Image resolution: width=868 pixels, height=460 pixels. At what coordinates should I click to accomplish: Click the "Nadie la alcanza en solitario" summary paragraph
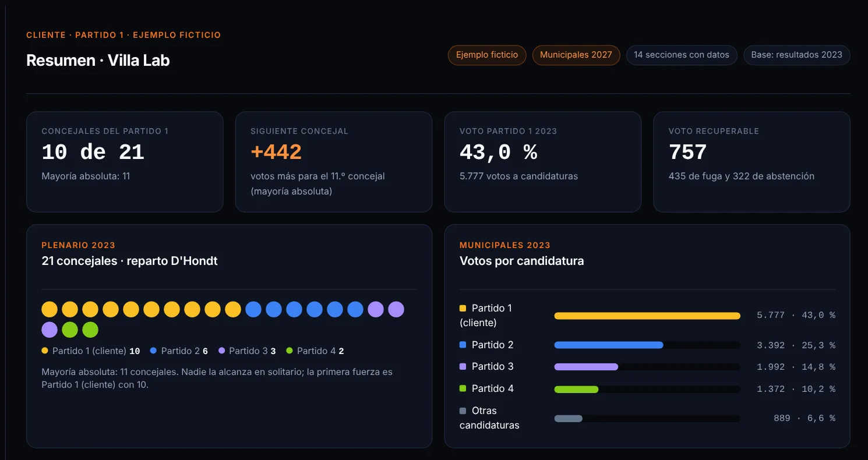click(x=217, y=378)
